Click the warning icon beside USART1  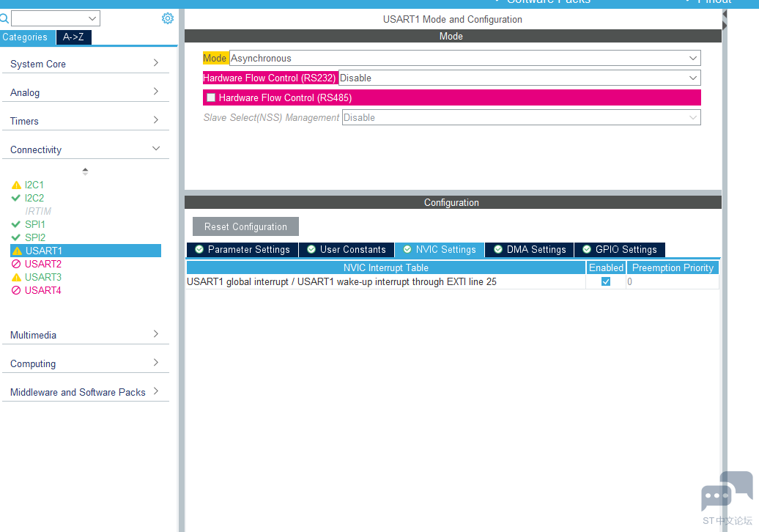coord(17,251)
